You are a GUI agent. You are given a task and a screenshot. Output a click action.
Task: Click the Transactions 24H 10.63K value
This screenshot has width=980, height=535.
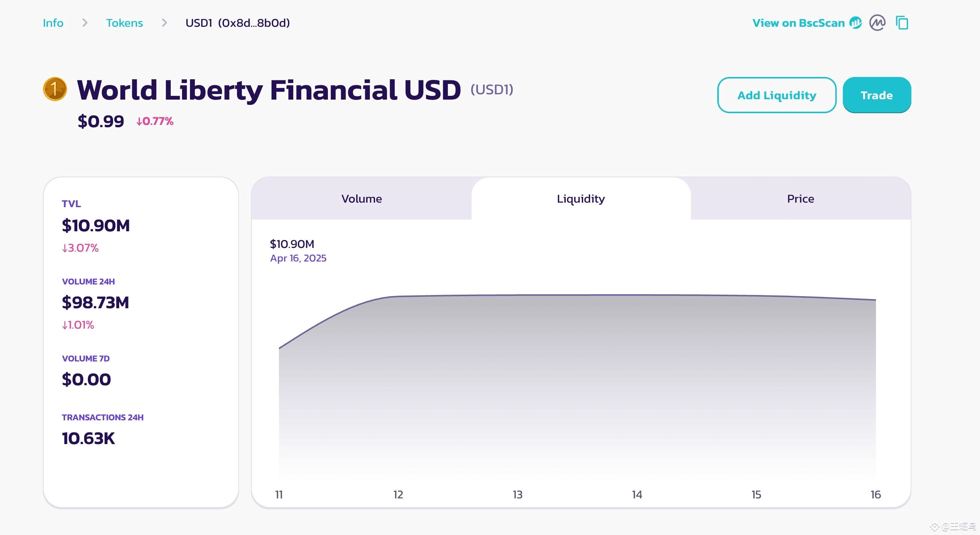[x=88, y=438]
